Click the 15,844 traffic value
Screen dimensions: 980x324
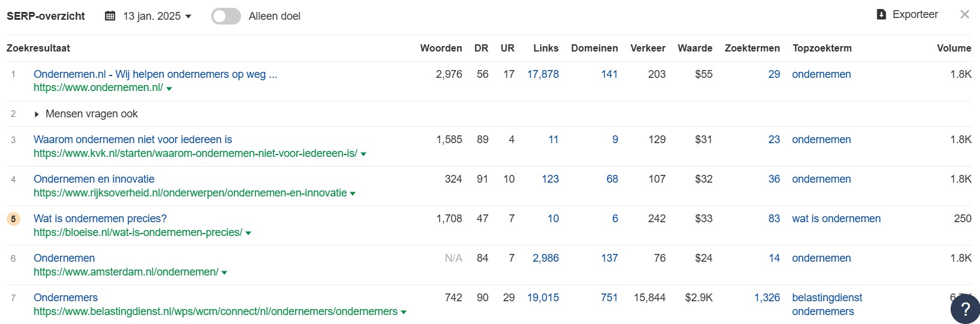click(650, 298)
